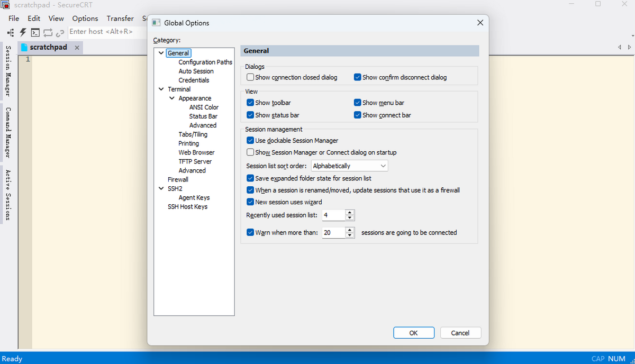The image size is (635, 364).
Task: Collapse the Terminal tree node
Action: [x=161, y=89]
